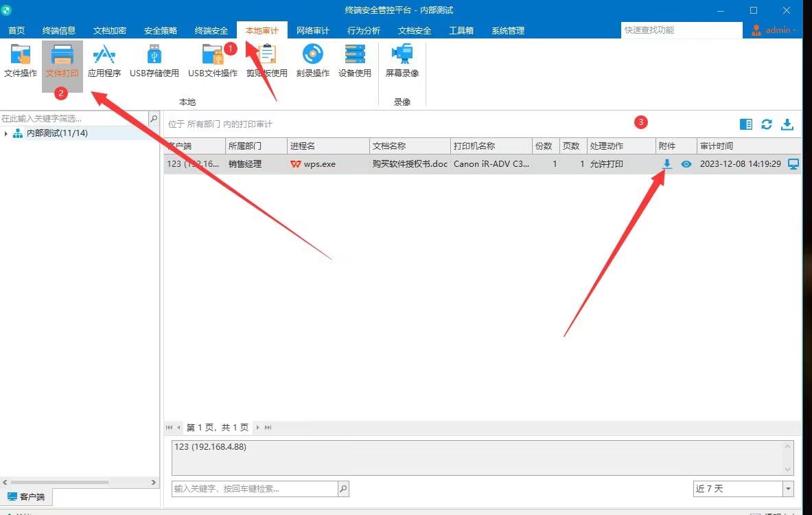This screenshot has height=515, width=812.
Task: Click the admin user account icon
Action: point(756,30)
